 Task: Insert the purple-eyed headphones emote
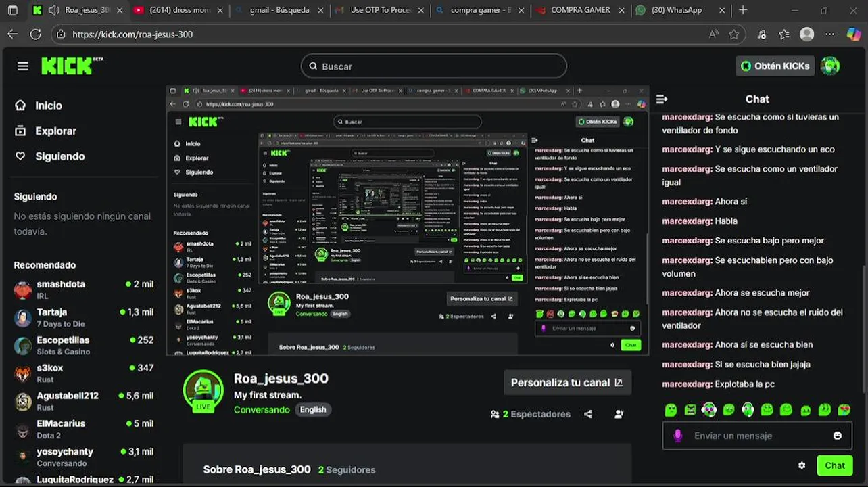[x=709, y=409]
